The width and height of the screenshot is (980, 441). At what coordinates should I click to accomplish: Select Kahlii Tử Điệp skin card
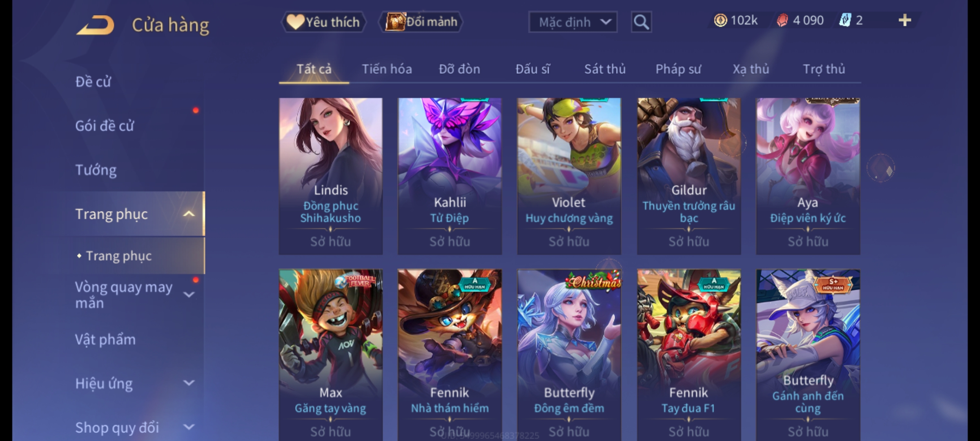click(450, 176)
